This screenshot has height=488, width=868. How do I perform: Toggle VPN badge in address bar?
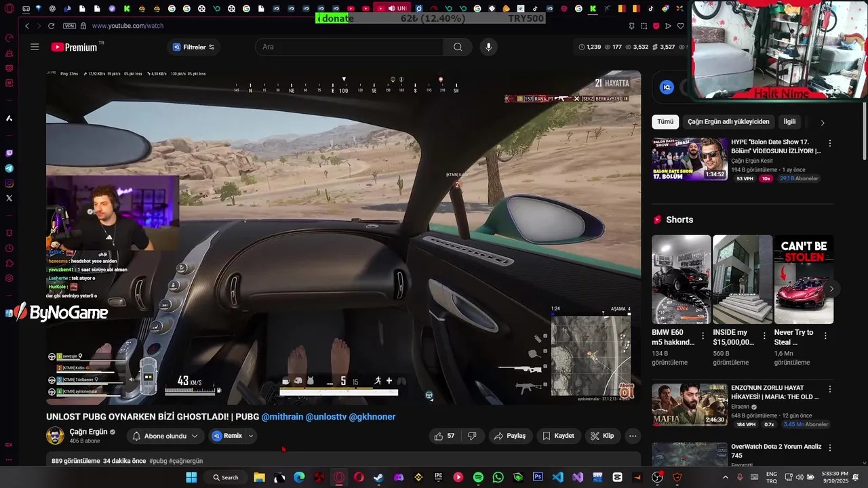point(69,26)
